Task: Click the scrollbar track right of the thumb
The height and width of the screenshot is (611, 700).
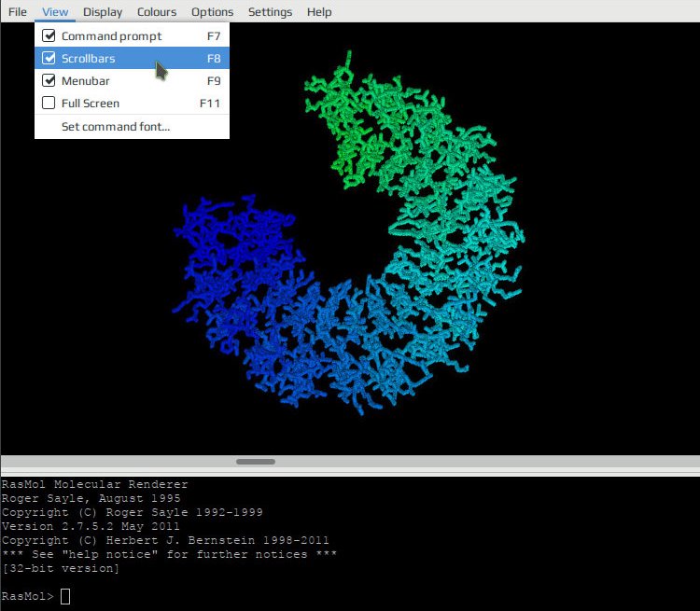Action: (486, 462)
